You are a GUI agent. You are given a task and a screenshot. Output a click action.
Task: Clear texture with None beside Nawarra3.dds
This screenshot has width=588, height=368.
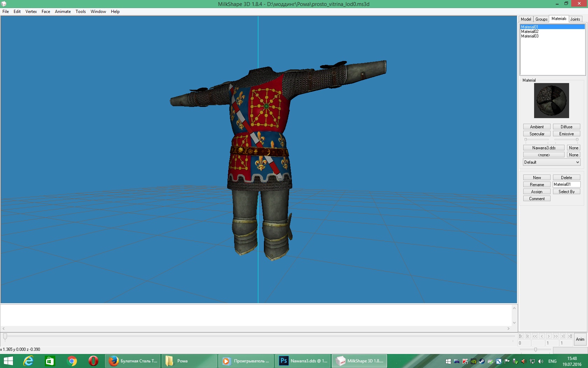(574, 148)
